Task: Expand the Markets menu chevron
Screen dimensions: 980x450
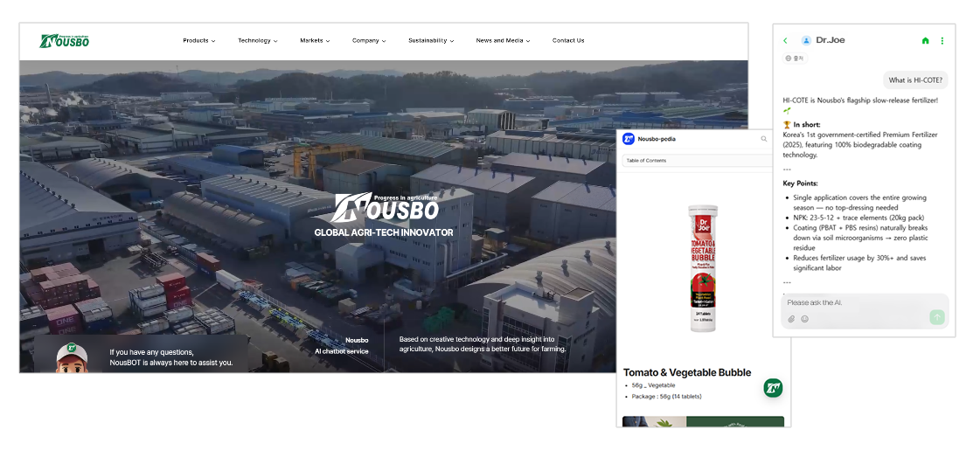Action: pyautogui.click(x=328, y=41)
